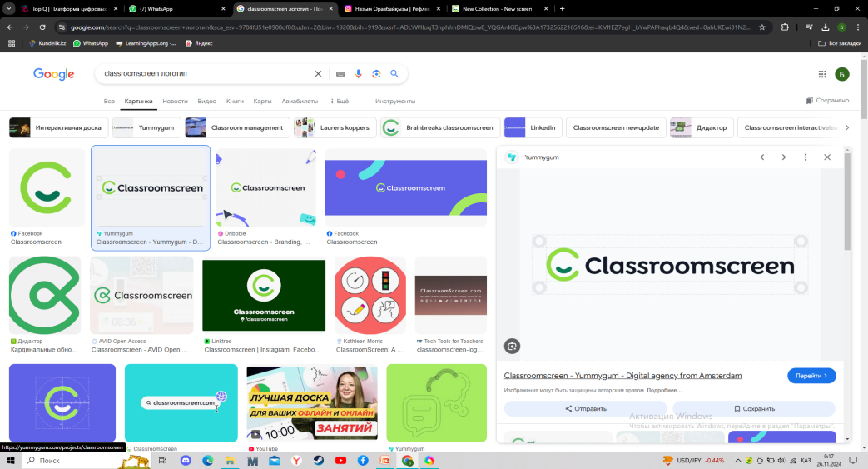868x469 pixels.
Task: Open the Kundelik.kz bookmark
Action: [47, 43]
